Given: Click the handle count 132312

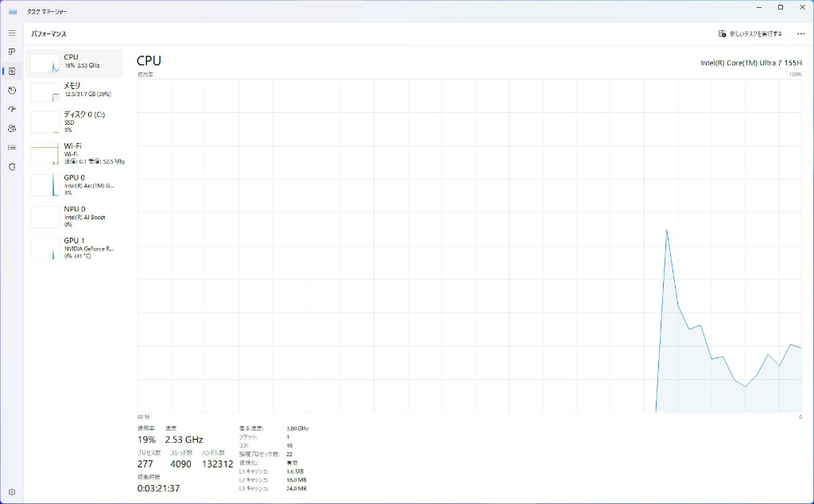Looking at the screenshot, I should click(217, 464).
